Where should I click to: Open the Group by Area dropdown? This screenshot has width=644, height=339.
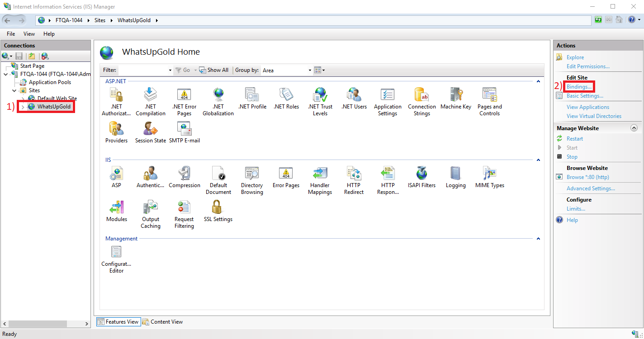[x=310, y=70]
